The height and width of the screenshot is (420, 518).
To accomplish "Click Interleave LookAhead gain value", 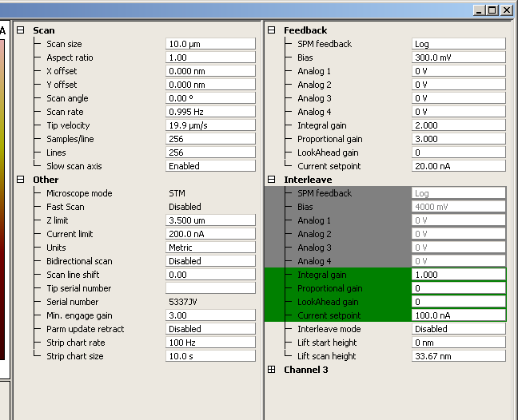I will point(459,301).
